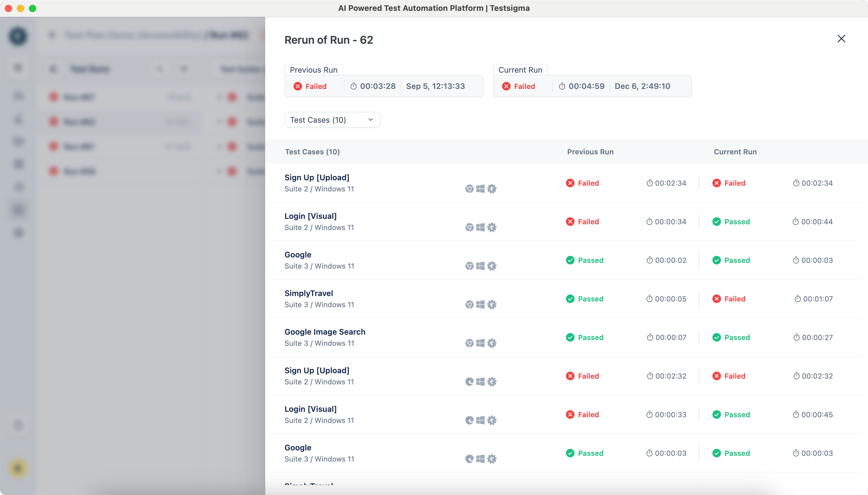
Task: Click the Current Run summary tab label
Action: coord(520,70)
